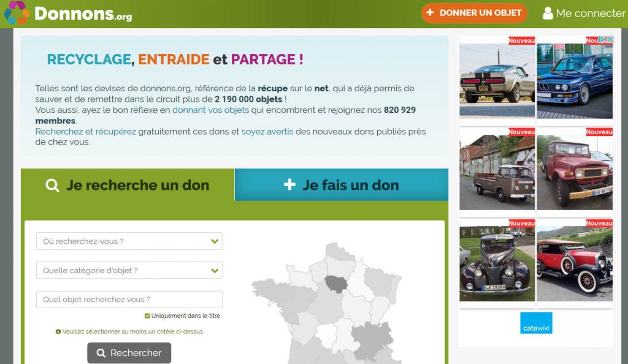Click the user icon beside Me connecter
Image resolution: width=628 pixels, height=364 pixels.
click(548, 13)
